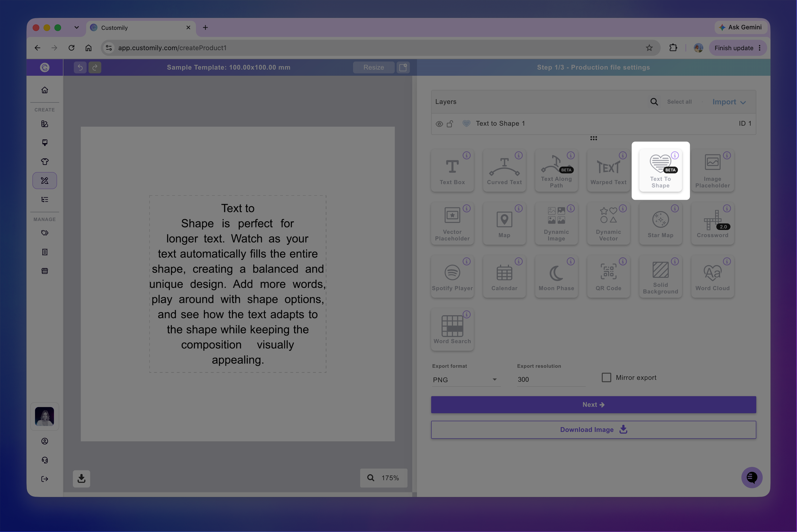Screen dimensions: 797x532
Task: Switch to the Customily browser tab
Action: click(141, 28)
